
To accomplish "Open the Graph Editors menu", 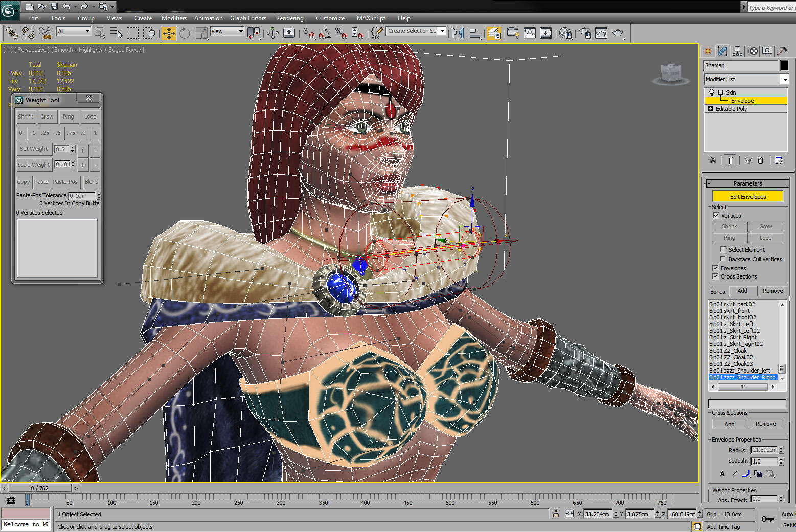I will point(248,18).
